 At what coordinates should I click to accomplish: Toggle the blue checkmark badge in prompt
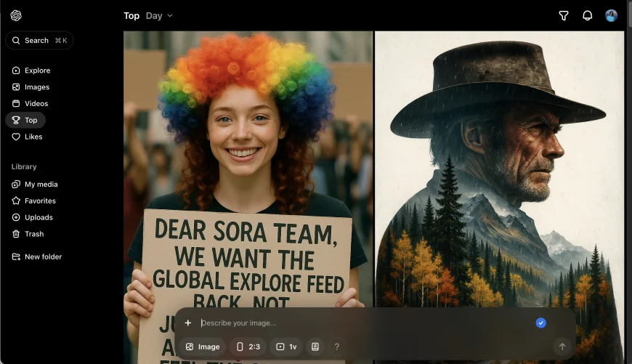(541, 323)
